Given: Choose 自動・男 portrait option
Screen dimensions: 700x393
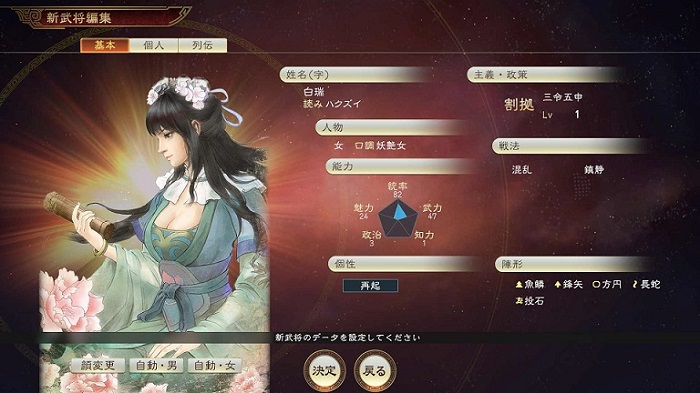Looking at the screenshot, I should tap(156, 366).
